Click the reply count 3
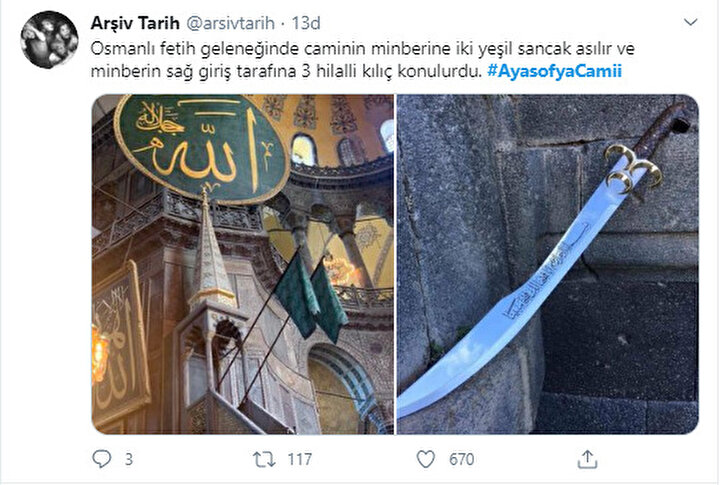 (x=129, y=459)
